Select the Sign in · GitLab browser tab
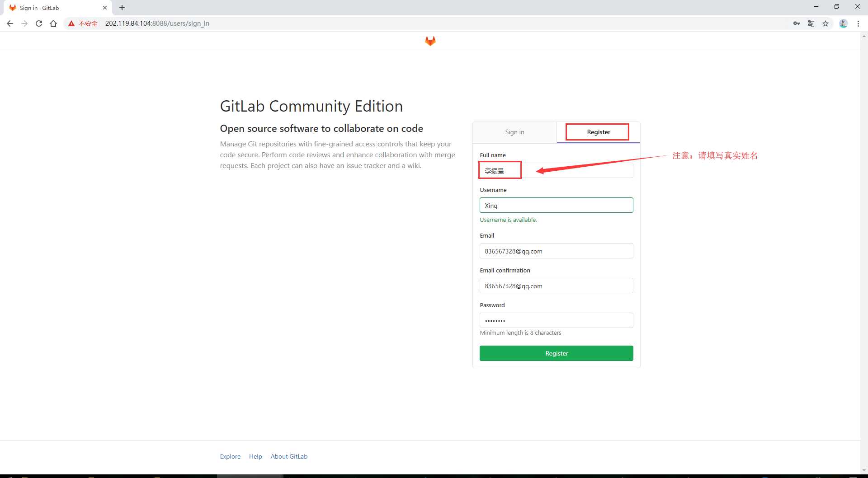 click(x=57, y=8)
